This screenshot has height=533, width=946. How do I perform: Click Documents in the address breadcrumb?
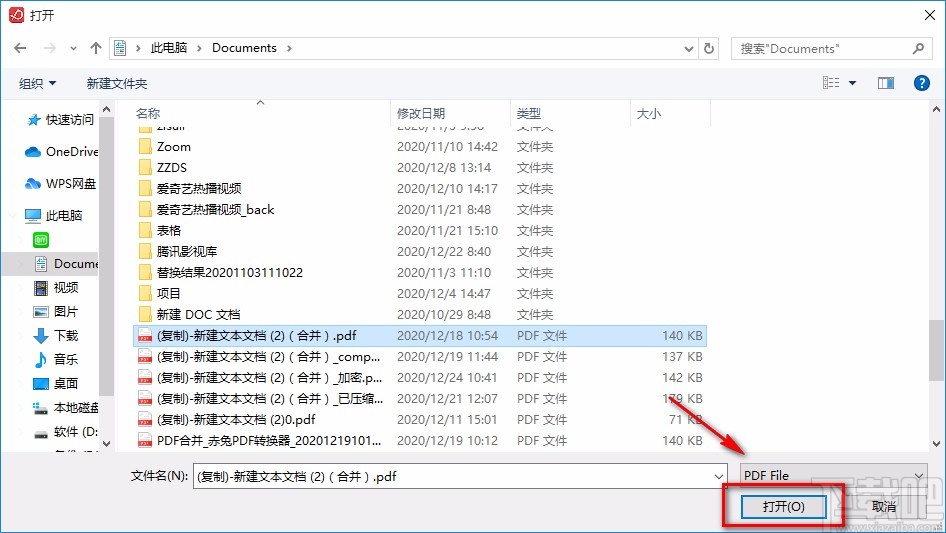click(244, 48)
